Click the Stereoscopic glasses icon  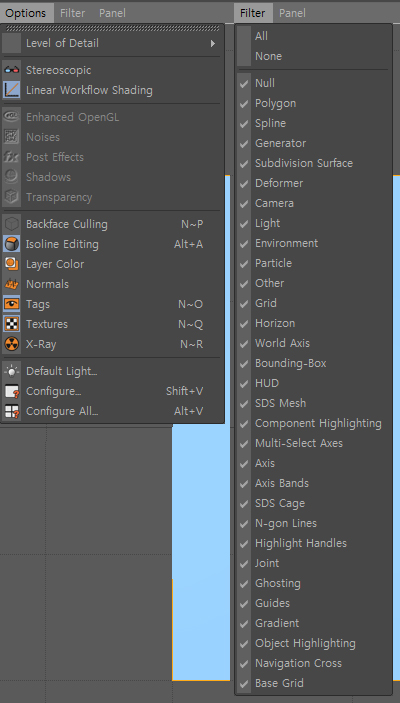point(11,70)
